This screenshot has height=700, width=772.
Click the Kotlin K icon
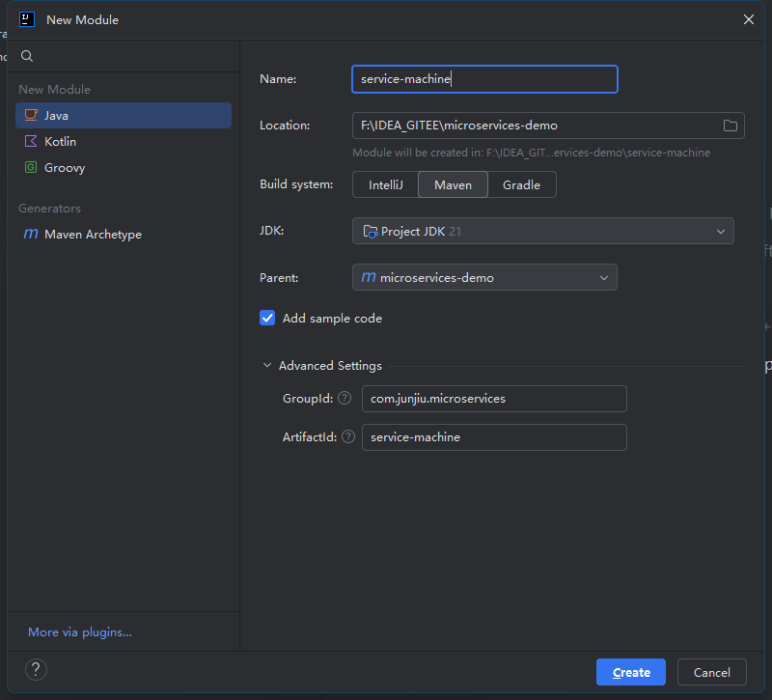coord(31,141)
